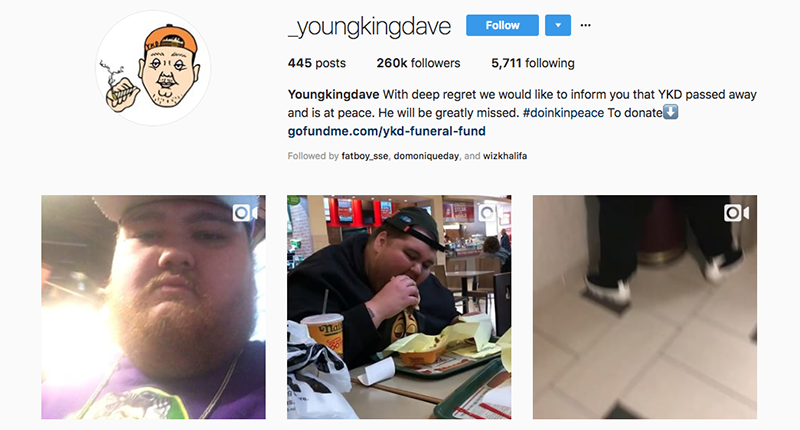800x430 pixels.
Task: Open domoniqueday follower profile
Action: [x=426, y=156]
